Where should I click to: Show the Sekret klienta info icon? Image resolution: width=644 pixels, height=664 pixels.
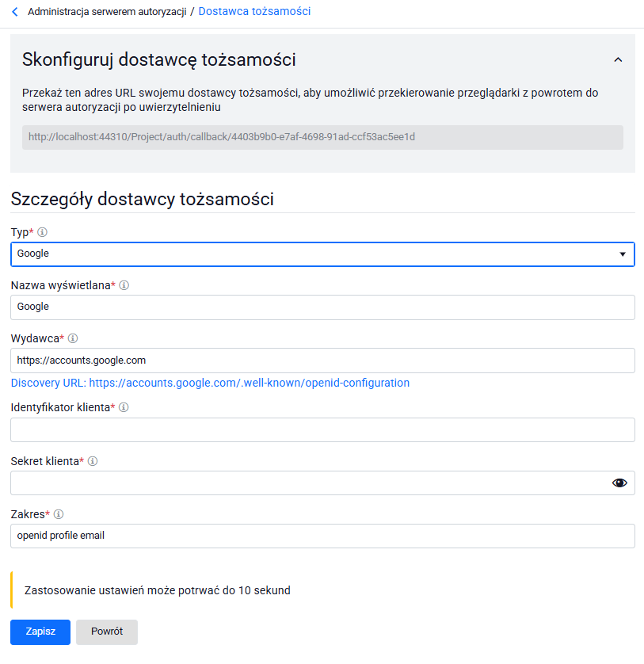click(93, 461)
